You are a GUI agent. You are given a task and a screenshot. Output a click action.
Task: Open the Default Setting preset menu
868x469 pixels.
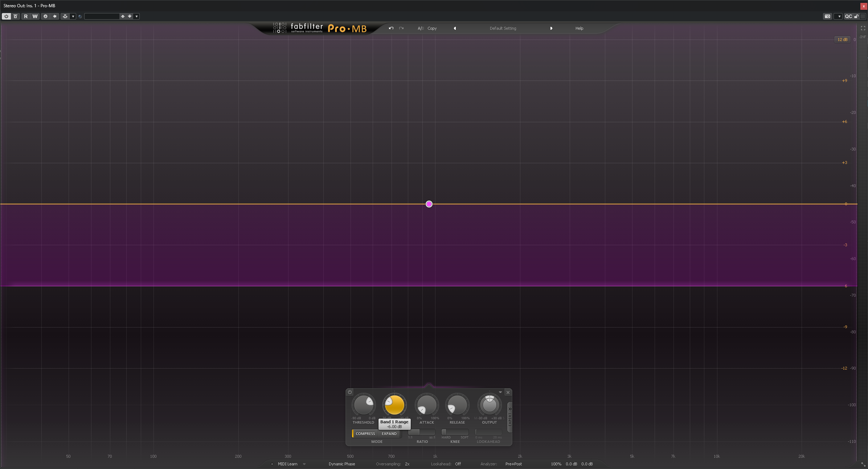[x=503, y=28]
